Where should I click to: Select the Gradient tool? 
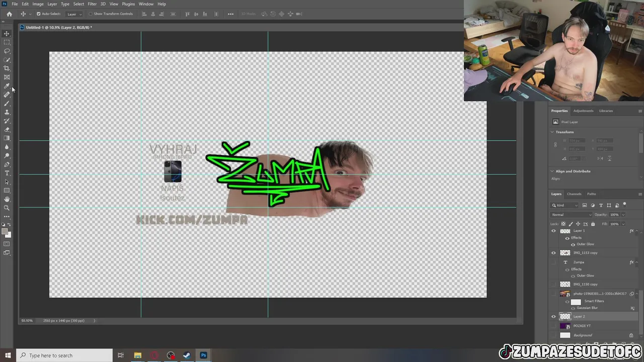[x=7, y=138]
